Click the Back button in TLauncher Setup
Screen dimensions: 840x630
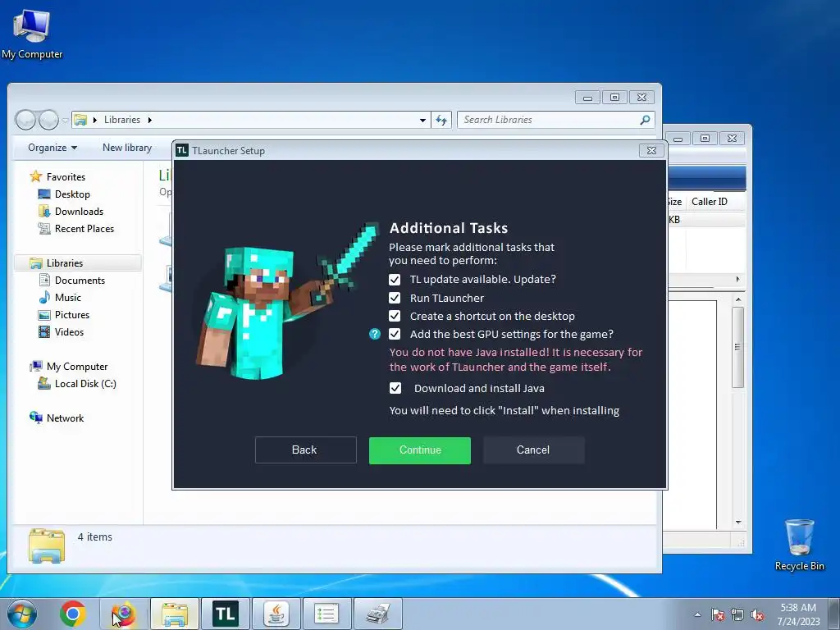coord(305,450)
